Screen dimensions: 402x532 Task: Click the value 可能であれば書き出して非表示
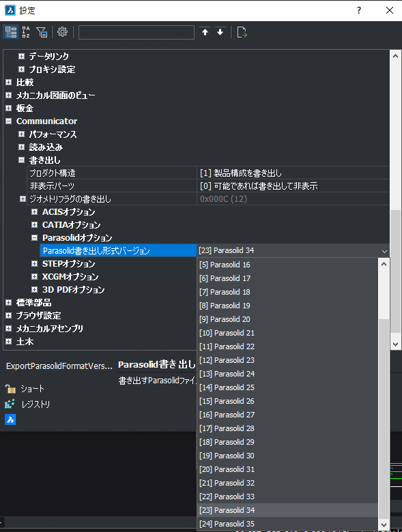tap(259, 186)
